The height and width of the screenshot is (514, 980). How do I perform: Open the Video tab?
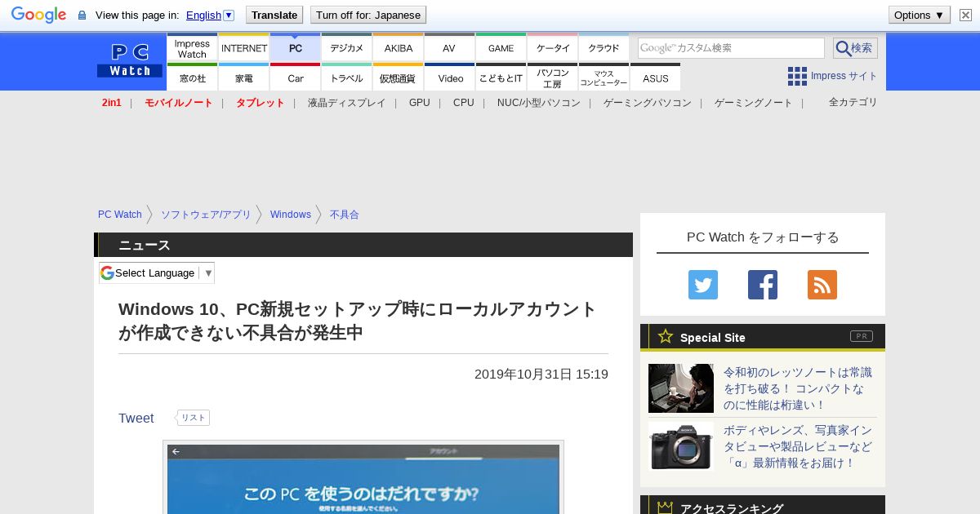point(450,78)
